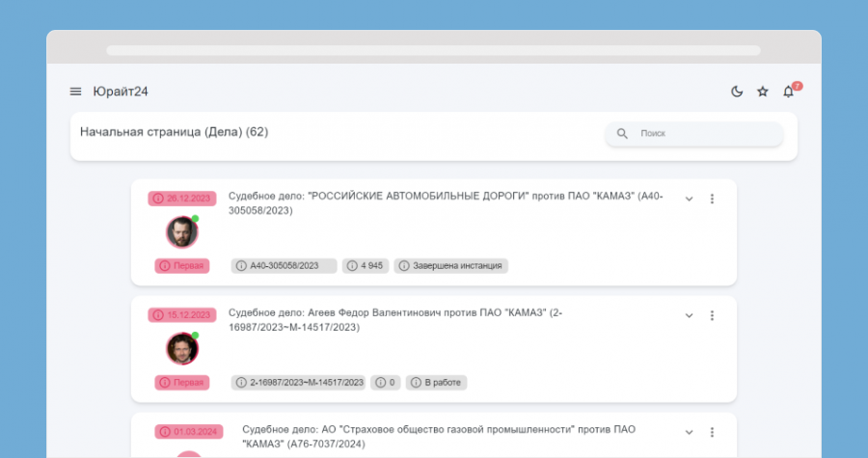868x458 pixels.
Task: Expand the Агеев Федор Валентинович case card
Action: (x=690, y=315)
